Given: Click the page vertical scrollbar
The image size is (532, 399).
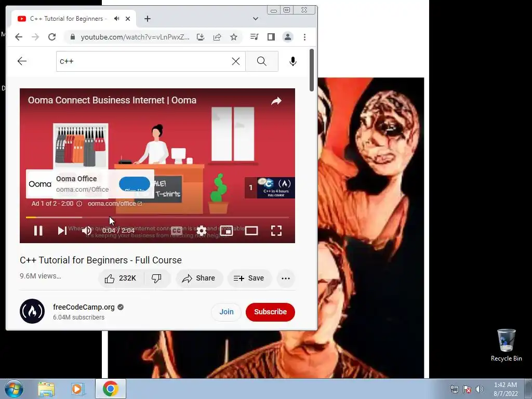Looking at the screenshot, I should point(312,70).
